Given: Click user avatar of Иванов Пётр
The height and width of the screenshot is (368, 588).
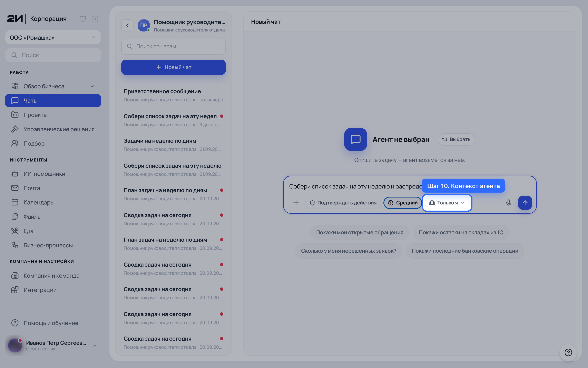Looking at the screenshot, I should tap(15, 345).
